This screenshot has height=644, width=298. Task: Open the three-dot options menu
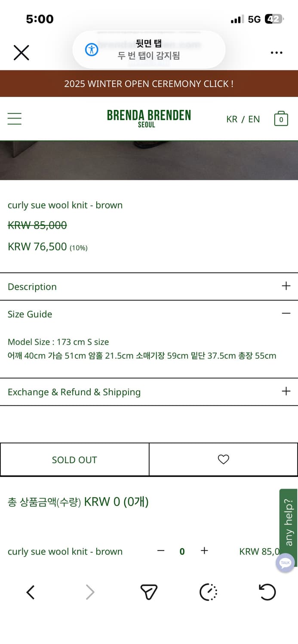click(276, 52)
